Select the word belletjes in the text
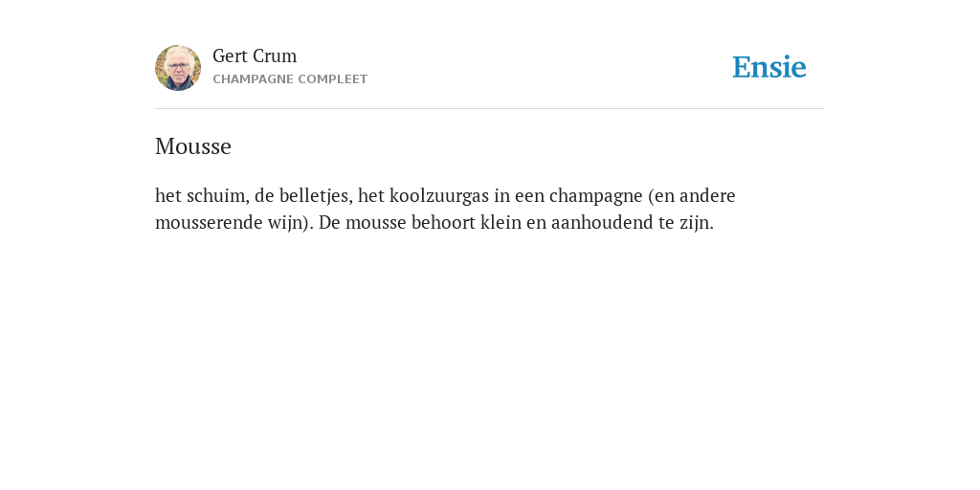The height and width of the screenshot is (490, 980). click(316, 196)
